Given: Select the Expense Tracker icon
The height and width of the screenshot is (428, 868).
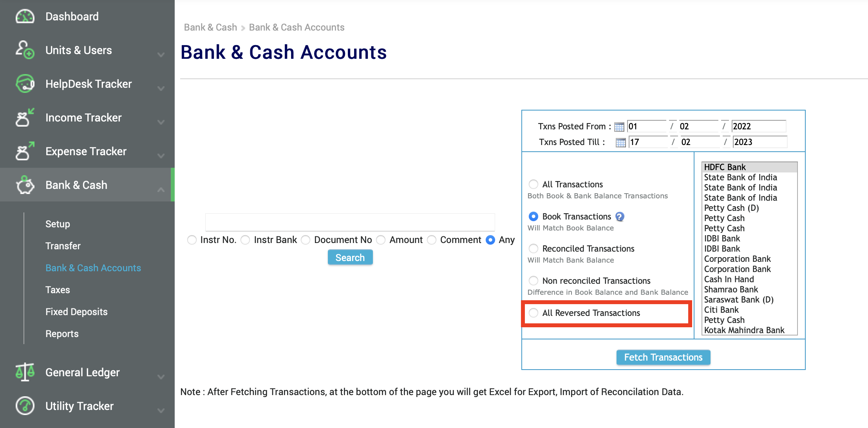Looking at the screenshot, I should [24, 151].
